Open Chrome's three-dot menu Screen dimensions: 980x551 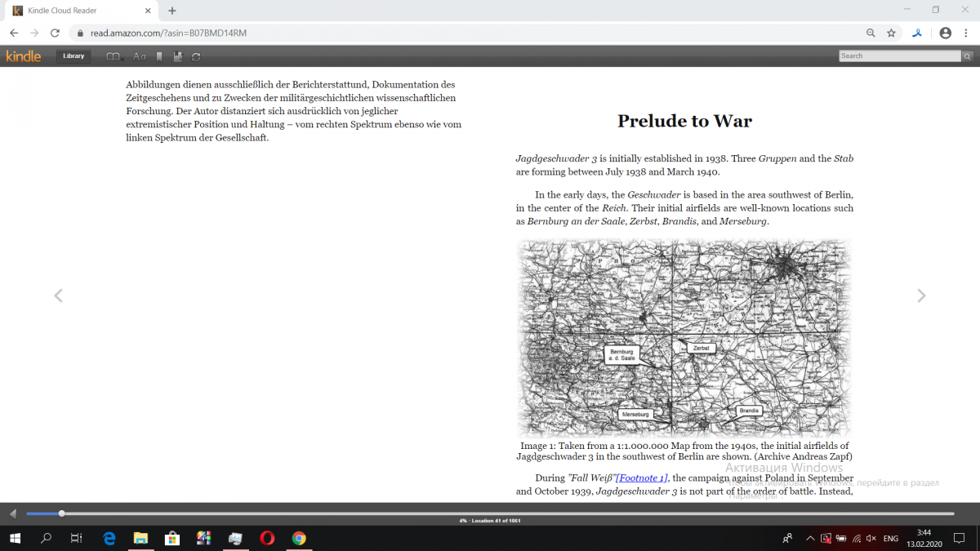[966, 33]
